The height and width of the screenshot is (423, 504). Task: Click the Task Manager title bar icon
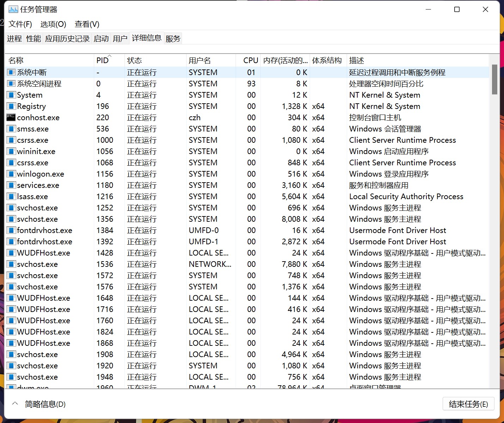(13, 9)
